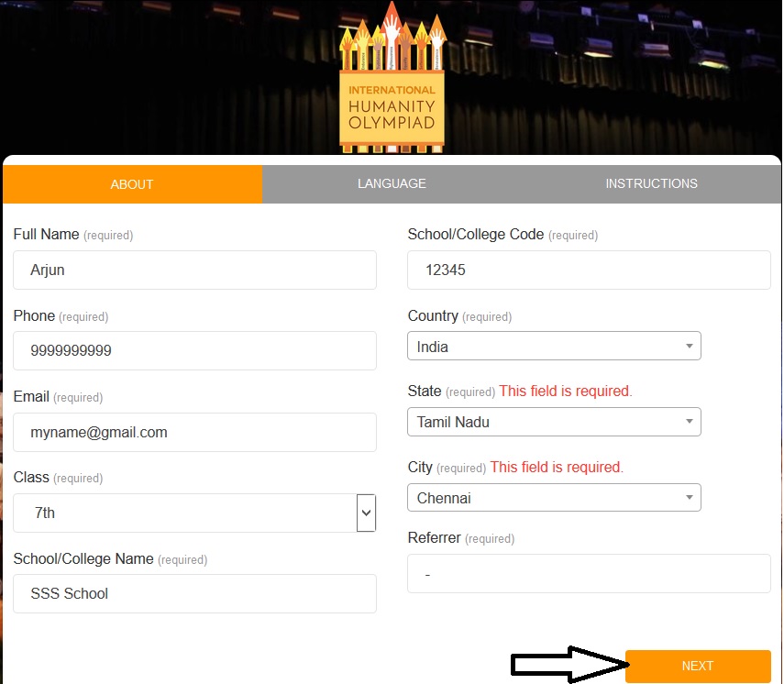This screenshot has height=684, width=784.
Task: Click the red error message beside City
Action: 557,468
